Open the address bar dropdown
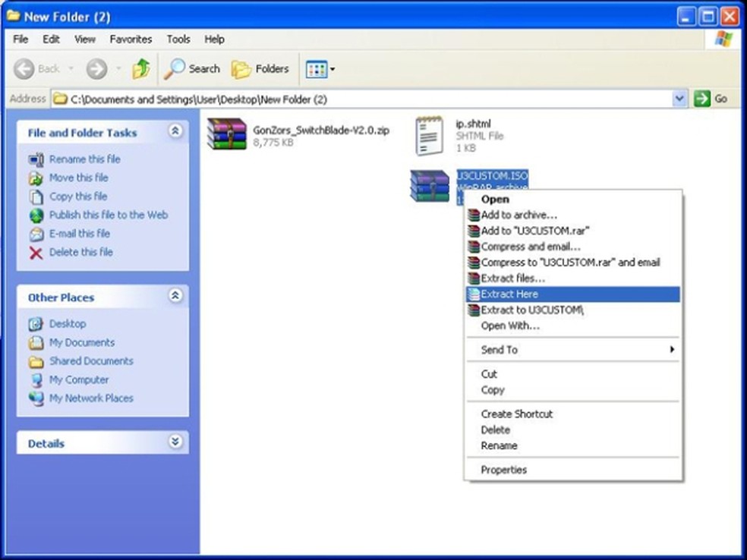Screen dimensions: 747x560 click(681, 99)
